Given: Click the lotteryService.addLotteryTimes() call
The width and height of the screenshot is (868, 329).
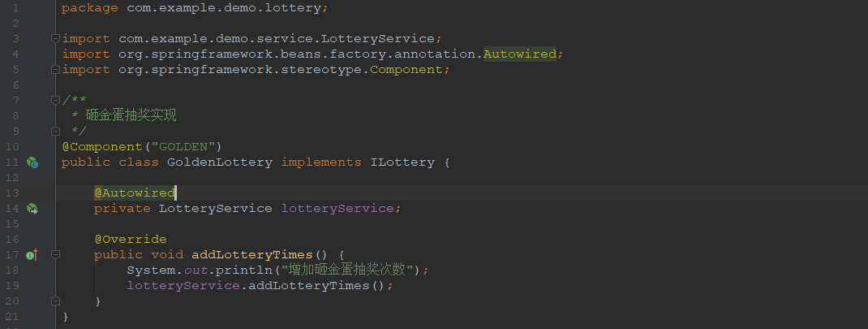Looking at the screenshot, I should [x=256, y=286].
